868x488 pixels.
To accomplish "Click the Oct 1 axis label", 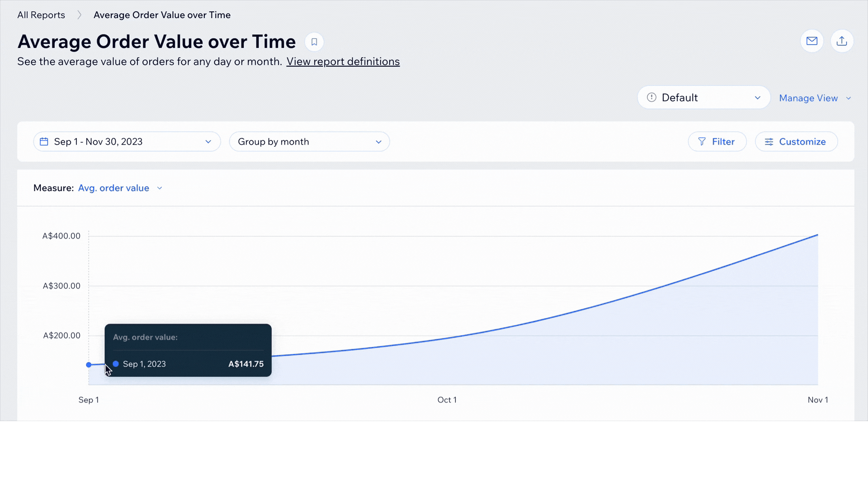I will click(x=447, y=400).
